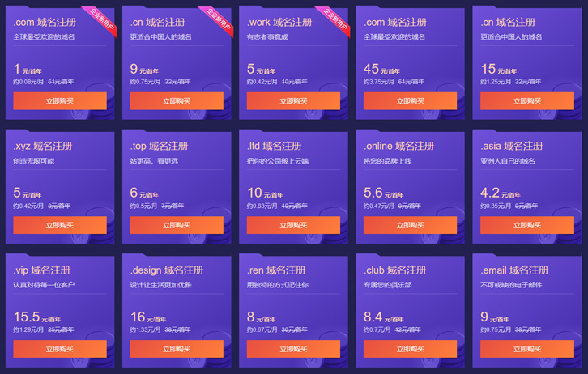Viewport: 588px width, 374px height.
Task: Click buy now on the 45元 .com card
Action: pyautogui.click(x=410, y=101)
